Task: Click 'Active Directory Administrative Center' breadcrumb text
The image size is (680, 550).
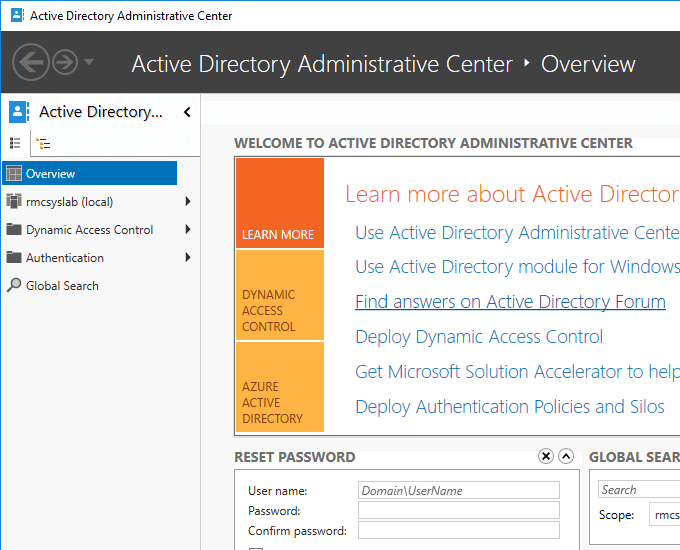Action: pos(322,64)
